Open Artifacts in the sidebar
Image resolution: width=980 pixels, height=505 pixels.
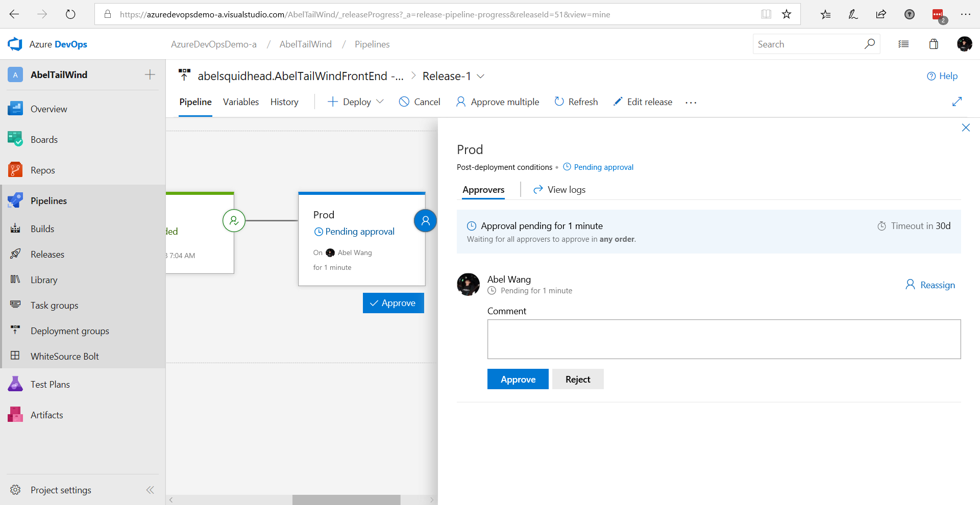[x=46, y=415]
